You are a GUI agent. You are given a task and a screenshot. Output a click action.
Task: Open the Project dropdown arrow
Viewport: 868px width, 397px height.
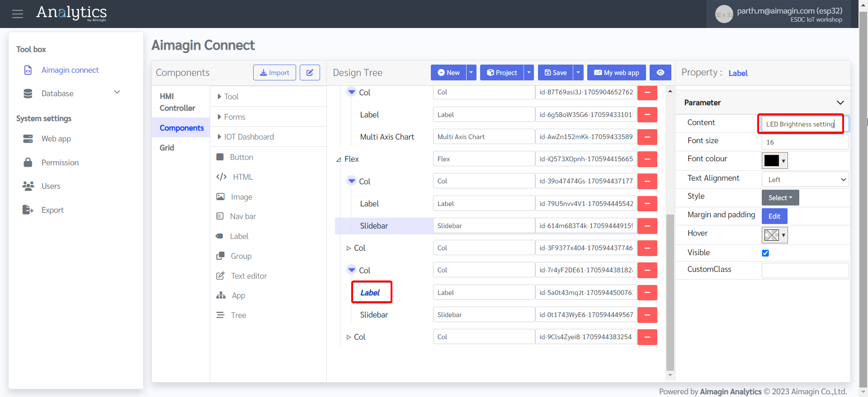pos(529,73)
